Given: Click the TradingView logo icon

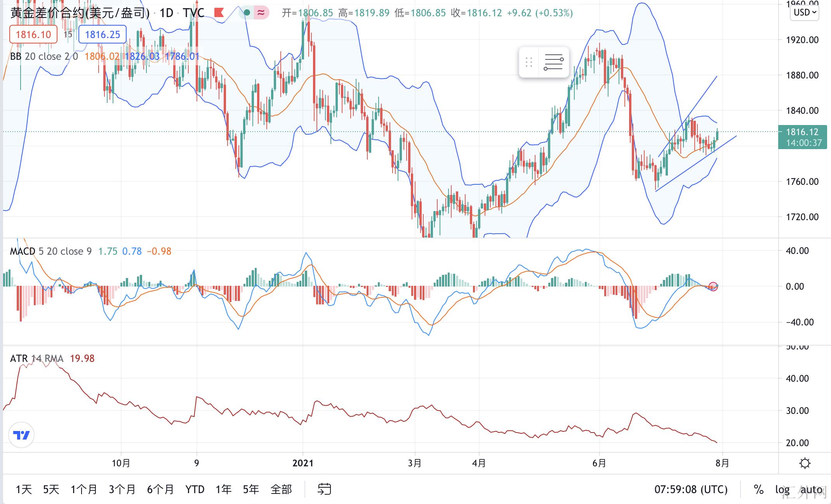Looking at the screenshot, I should (21, 435).
